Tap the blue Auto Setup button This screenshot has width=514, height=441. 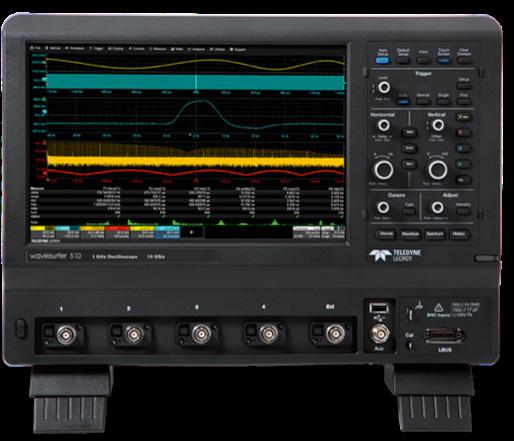pyautogui.click(x=382, y=61)
